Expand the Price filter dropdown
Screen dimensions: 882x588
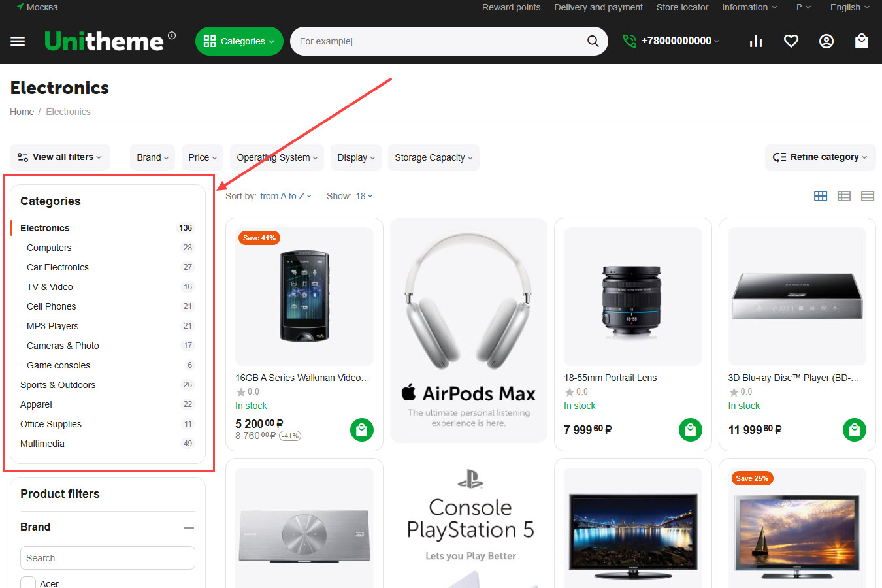(203, 157)
